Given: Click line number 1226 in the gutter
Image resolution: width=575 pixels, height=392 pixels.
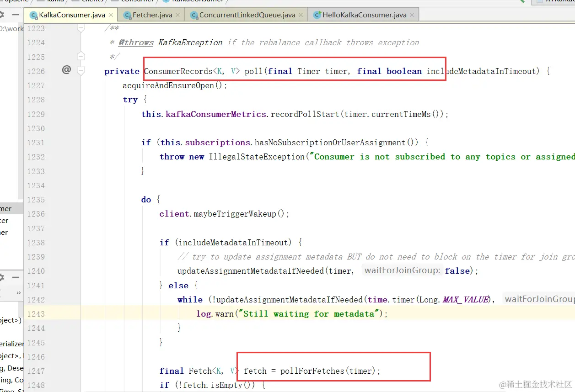Looking at the screenshot, I should [x=36, y=71].
